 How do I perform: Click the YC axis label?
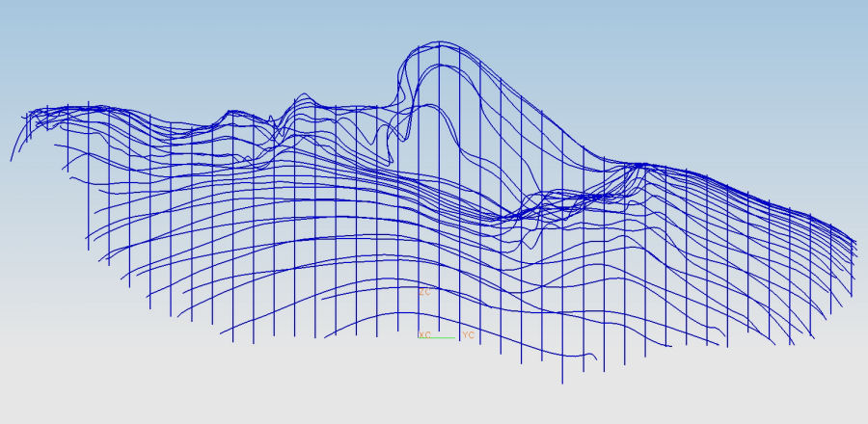pyautogui.click(x=468, y=335)
